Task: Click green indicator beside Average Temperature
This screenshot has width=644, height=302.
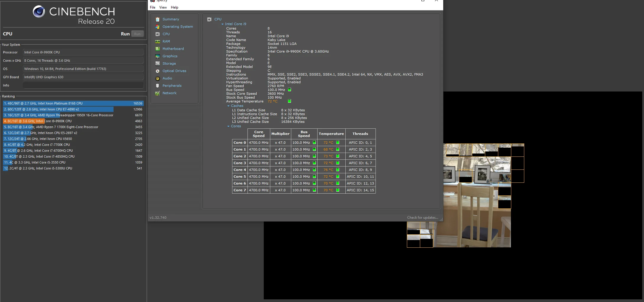Action: coord(289,101)
